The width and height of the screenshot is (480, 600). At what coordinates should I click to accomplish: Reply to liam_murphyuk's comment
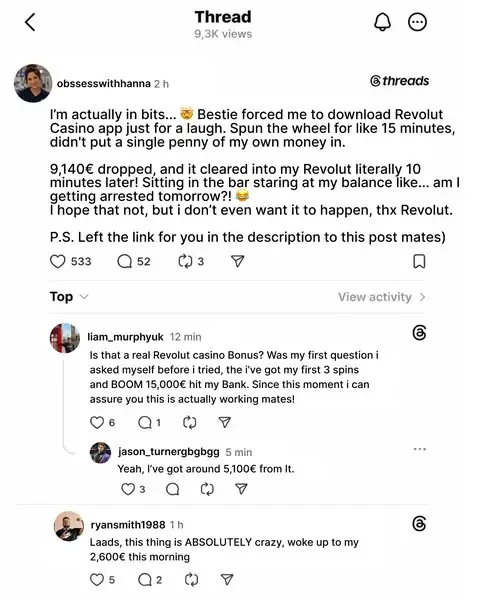click(x=145, y=422)
